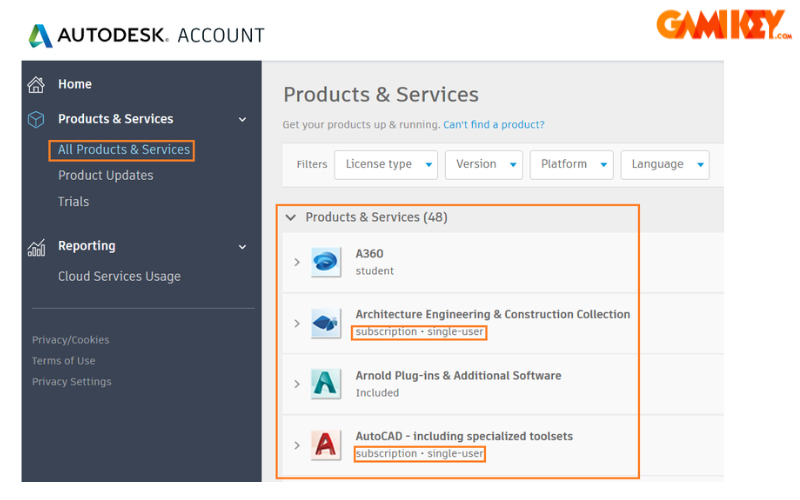The image size is (800, 500).
Task: Open the License type filter dropdown
Action: click(386, 165)
